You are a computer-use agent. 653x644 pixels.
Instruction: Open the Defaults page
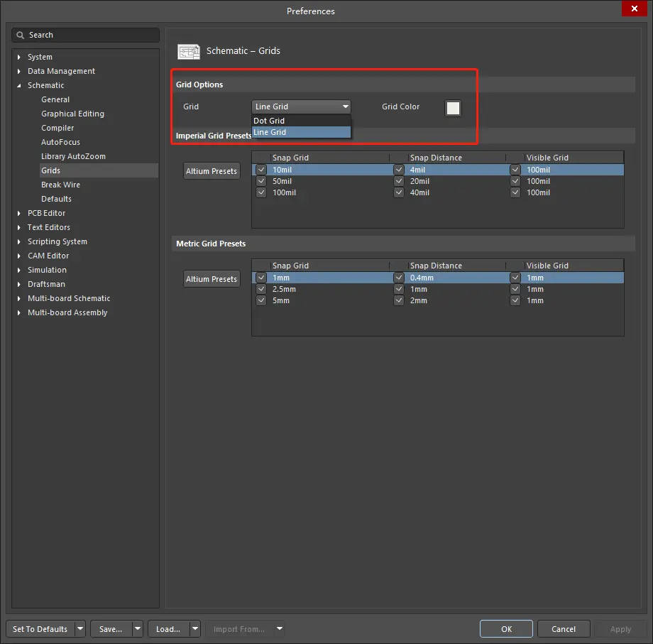pyautogui.click(x=56, y=199)
